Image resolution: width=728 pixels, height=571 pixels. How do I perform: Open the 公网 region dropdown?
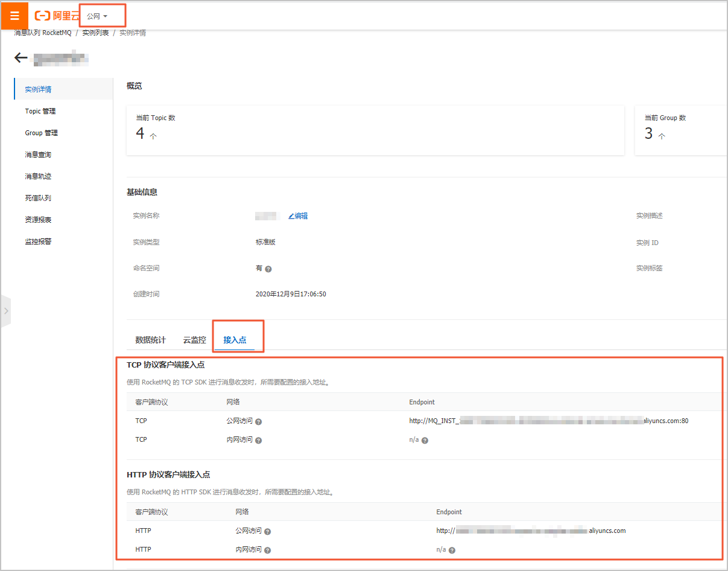click(97, 16)
